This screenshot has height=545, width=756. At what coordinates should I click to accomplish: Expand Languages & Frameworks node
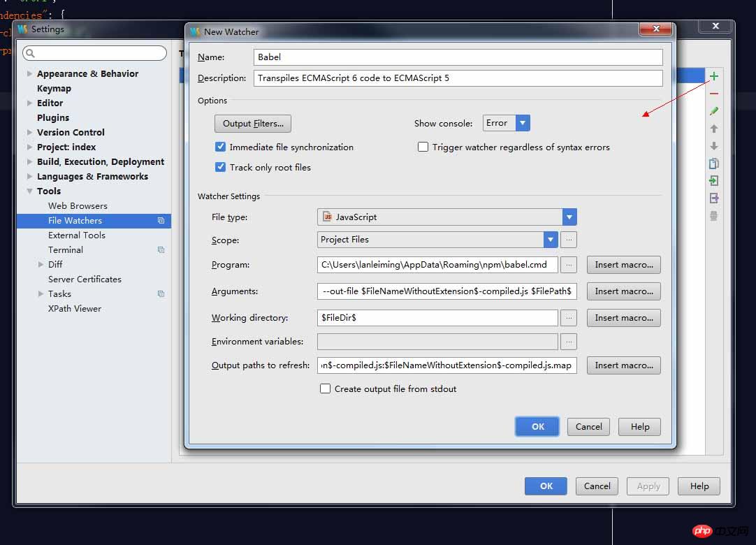coord(30,177)
